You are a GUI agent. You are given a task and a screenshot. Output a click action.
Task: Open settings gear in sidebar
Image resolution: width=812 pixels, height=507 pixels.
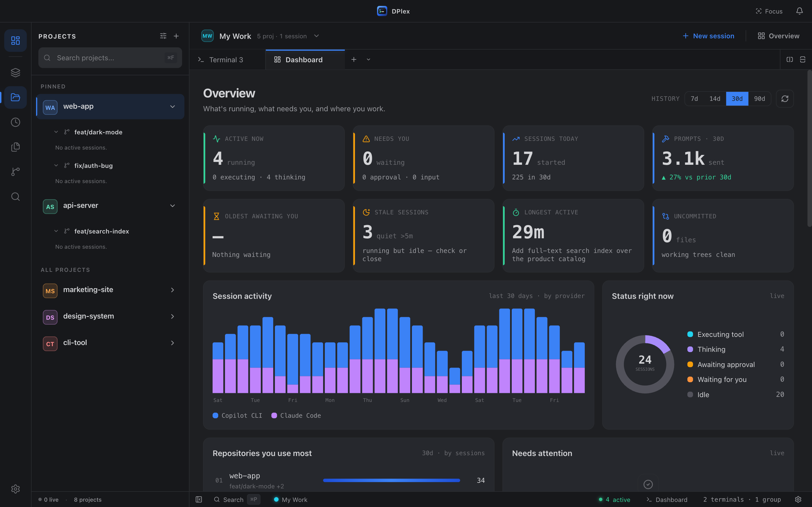click(x=16, y=489)
